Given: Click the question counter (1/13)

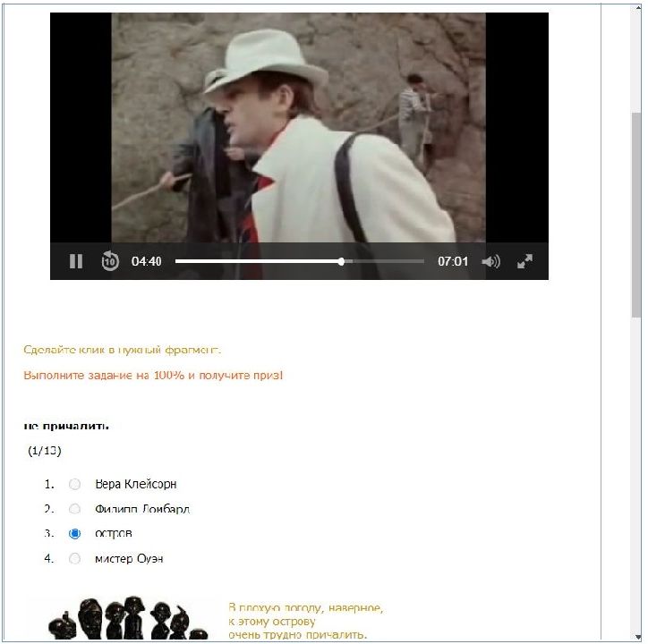Looking at the screenshot, I should [45, 451].
